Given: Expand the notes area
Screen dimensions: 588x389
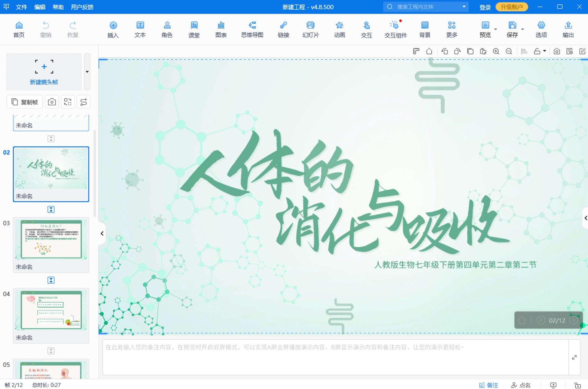Looking at the screenshot, I should pos(574,357).
